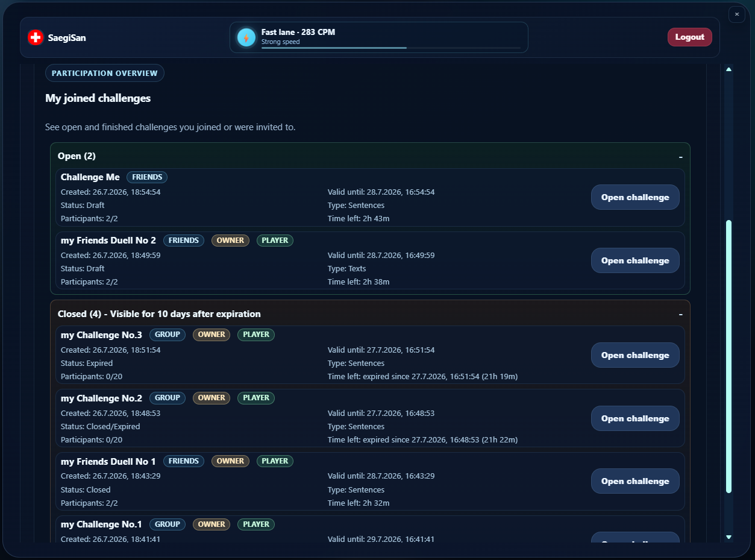Screen dimensions: 755x560
Task: Click the GROUP tag on my Challenge No.3
Action: 168,335
